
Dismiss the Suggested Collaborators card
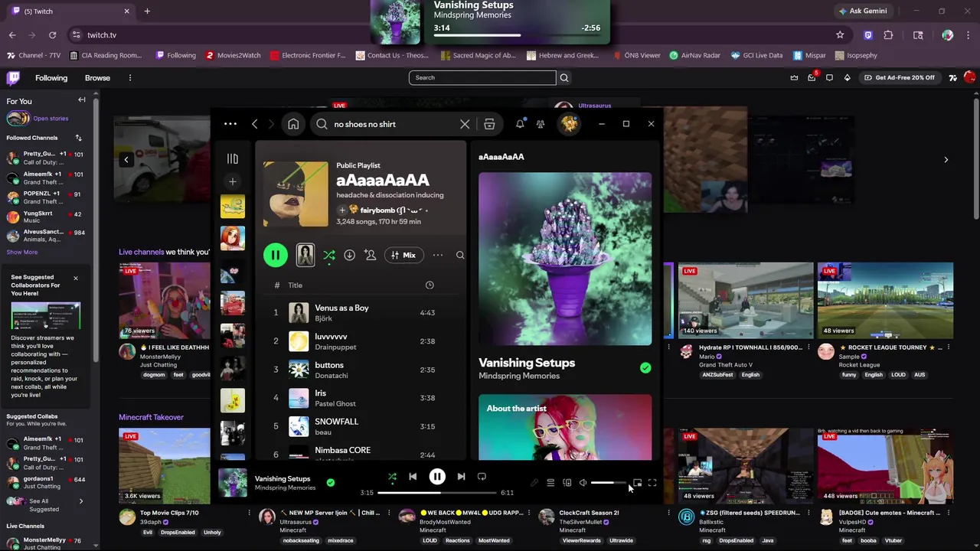coord(76,278)
